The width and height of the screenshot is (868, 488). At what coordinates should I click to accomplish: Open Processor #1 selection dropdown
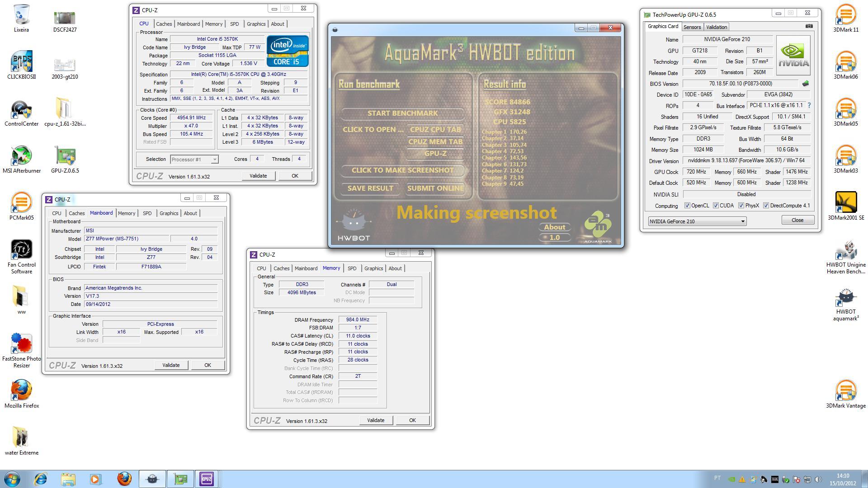point(194,160)
